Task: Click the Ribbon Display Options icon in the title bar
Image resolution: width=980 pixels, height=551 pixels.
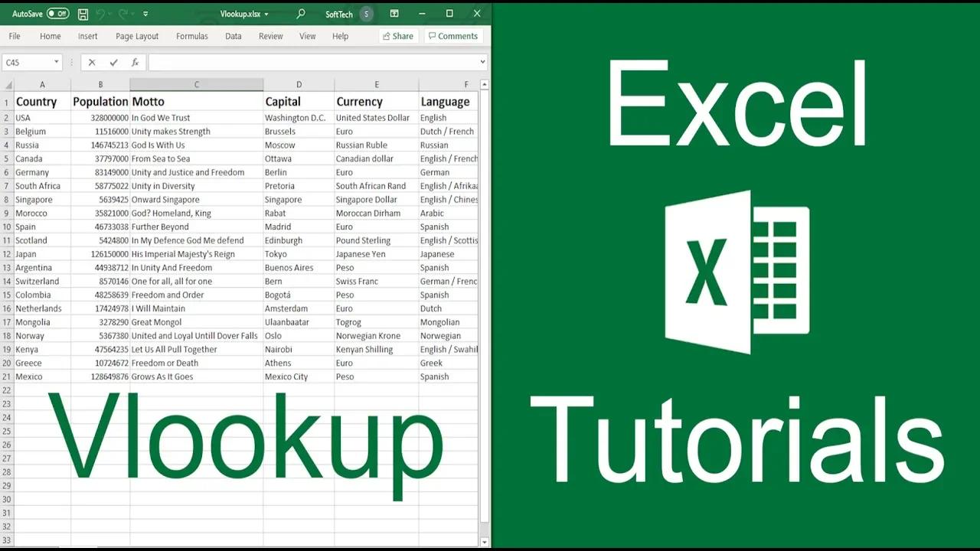Action: (394, 14)
